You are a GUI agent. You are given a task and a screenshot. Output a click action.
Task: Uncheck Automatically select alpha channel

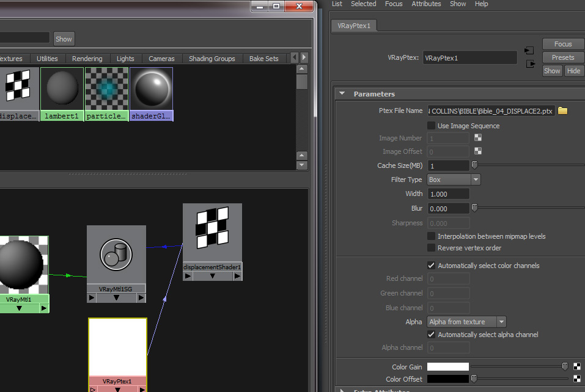click(431, 335)
